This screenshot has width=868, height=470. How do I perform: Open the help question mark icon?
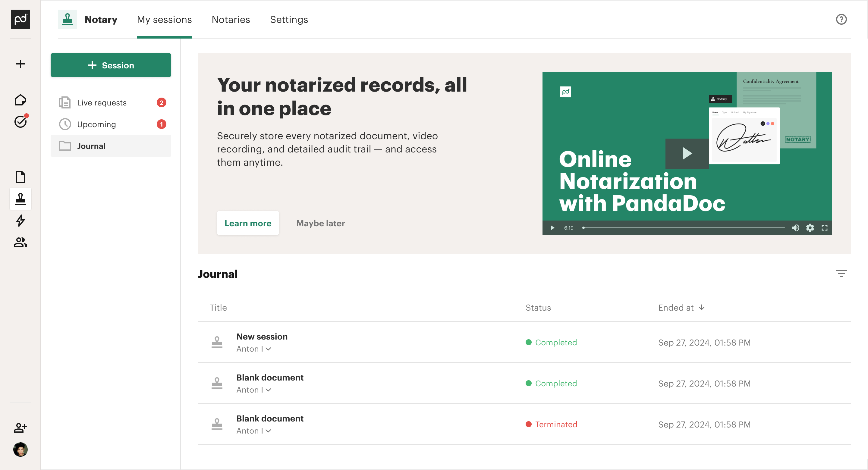tap(841, 19)
